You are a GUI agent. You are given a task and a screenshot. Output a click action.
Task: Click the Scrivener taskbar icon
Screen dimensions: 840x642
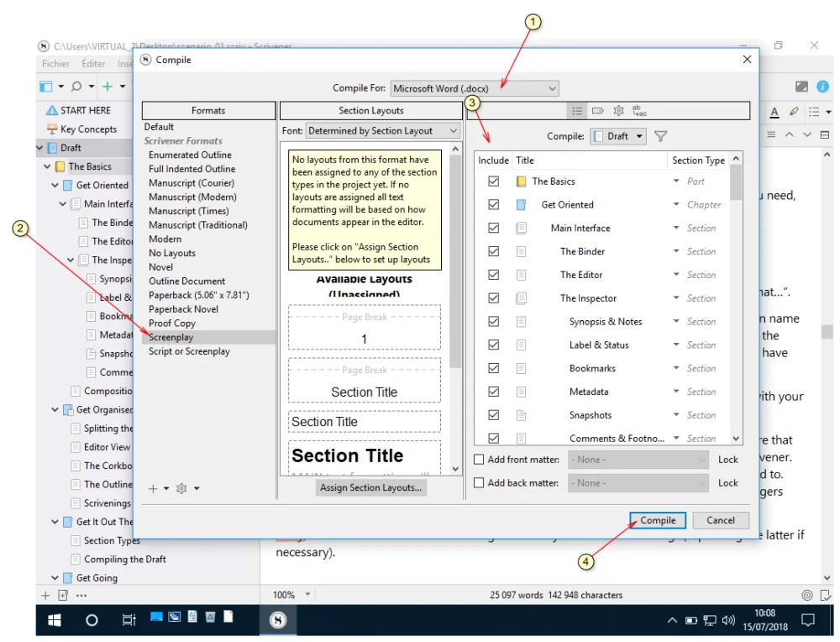tap(277, 620)
